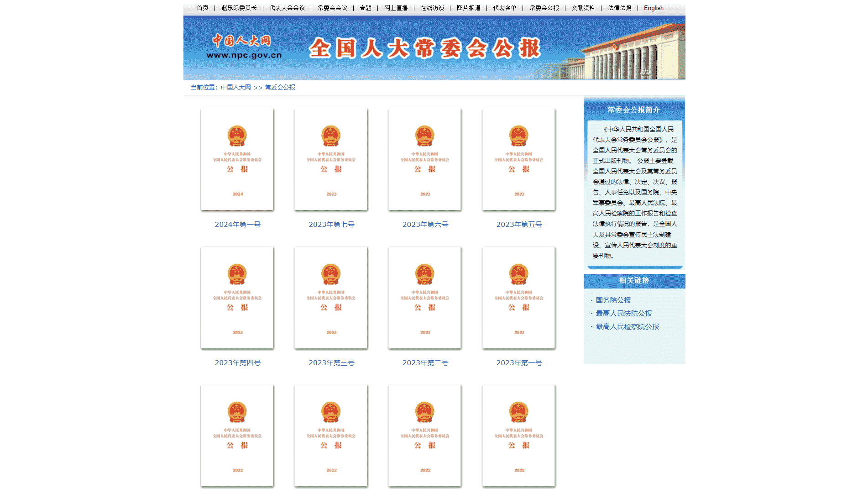Click the 2023年第四号 text link

click(238, 362)
